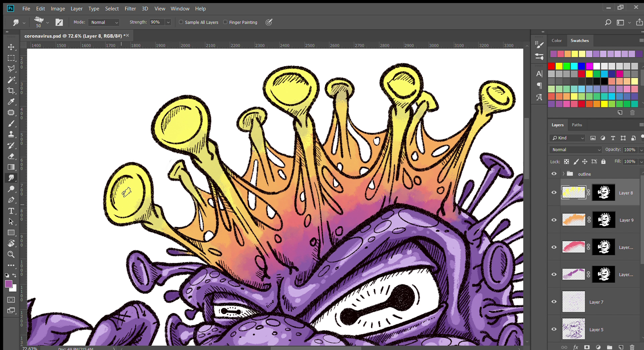The image size is (644, 350).
Task: Click the foreground color swatch
Action: (9, 284)
